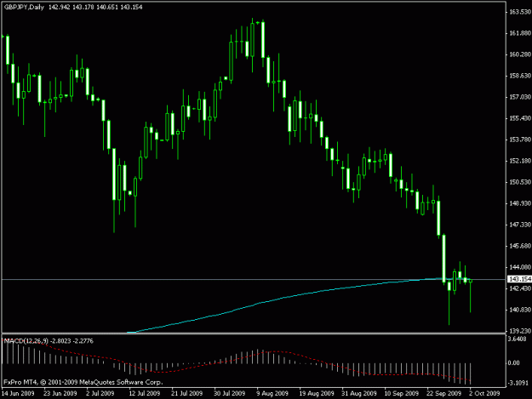Viewport: 532px width, 399px height.
Task: Click the 140.830 price scale label
Action: (520, 310)
